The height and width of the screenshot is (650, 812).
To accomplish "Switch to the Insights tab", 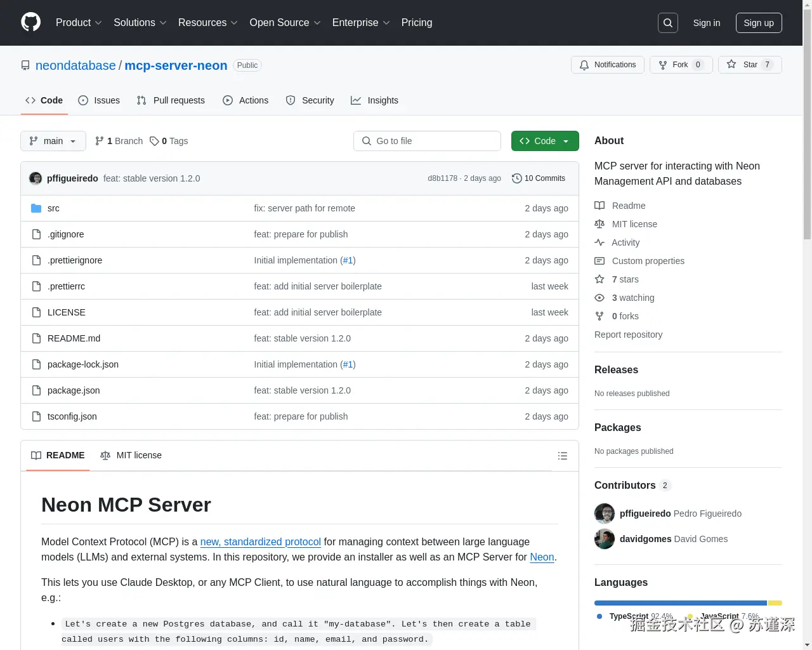I will (374, 100).
